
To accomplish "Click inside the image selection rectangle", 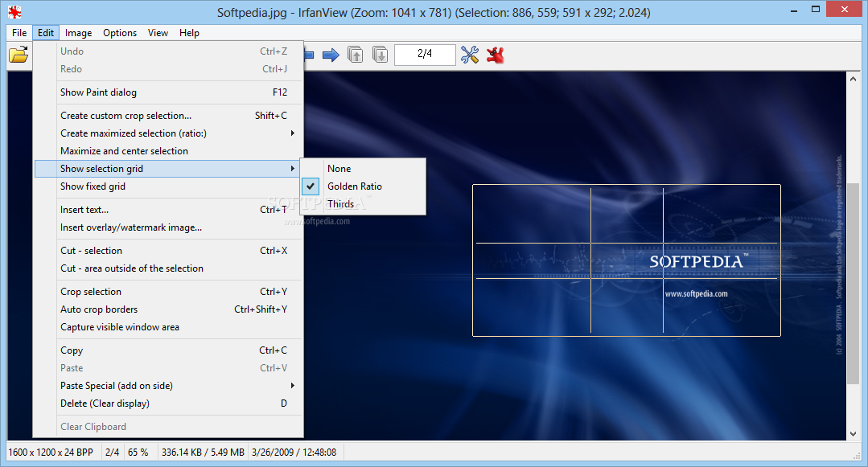I will point(627,260).
